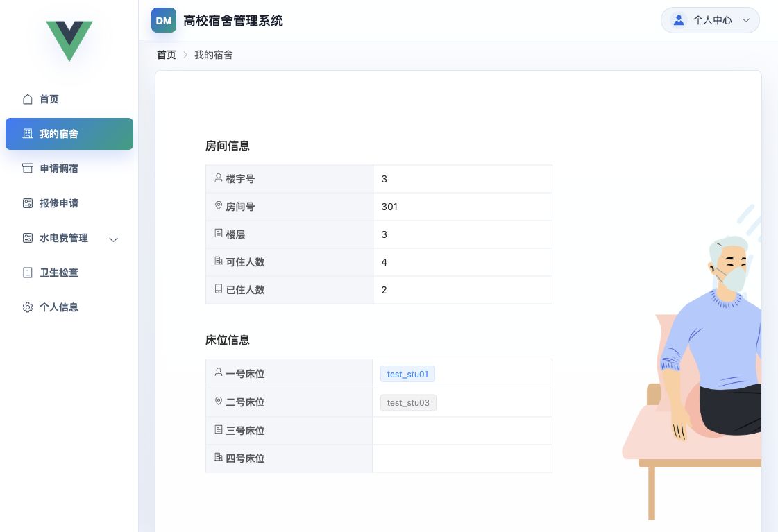Expand the 水电费管理 submenu chevron
The width and height of the screenshot is (778, 532).
tap(114, 239)
